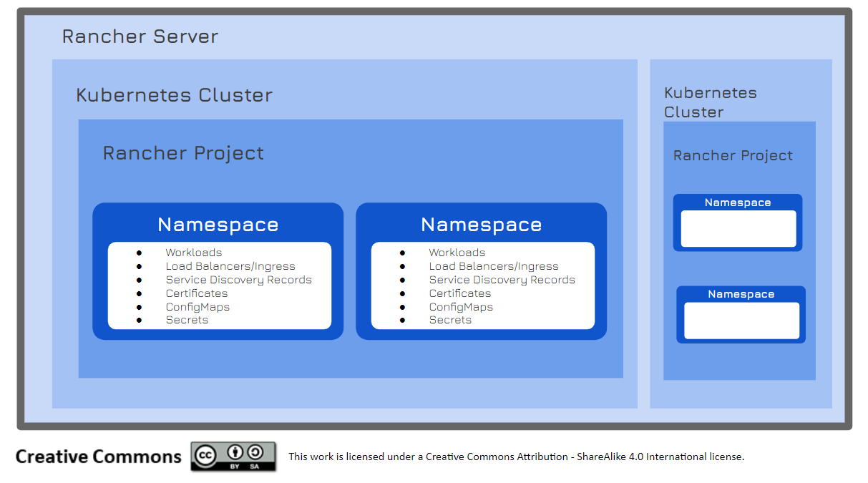Select Workloads in the first namespace list

coord(194,253)
